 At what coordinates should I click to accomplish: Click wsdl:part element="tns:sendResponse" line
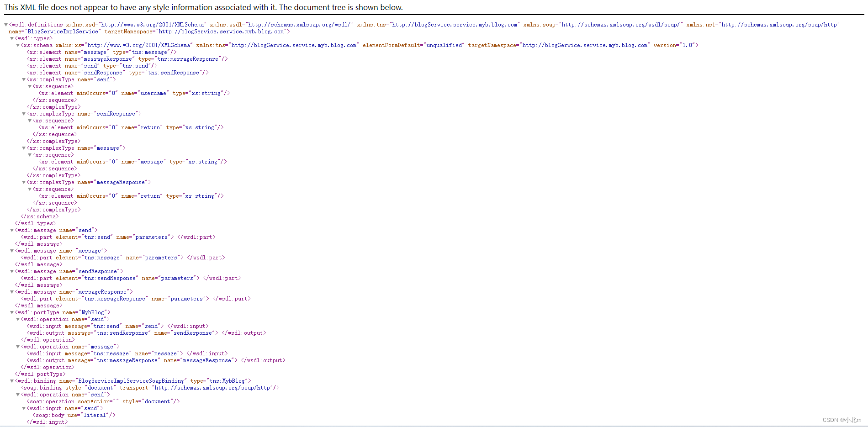coord(131,278)
